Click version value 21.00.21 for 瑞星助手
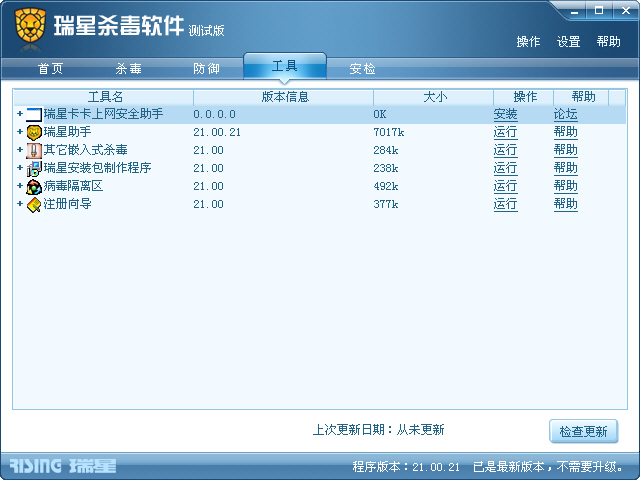Screen dimensions: 640x480 tap(217, 133)
